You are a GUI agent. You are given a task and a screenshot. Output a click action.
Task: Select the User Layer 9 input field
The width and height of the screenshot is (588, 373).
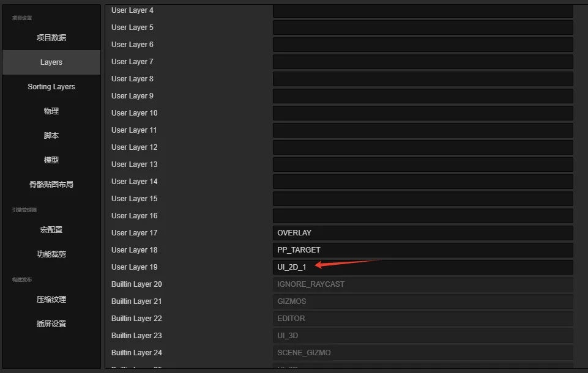tap(423, 96)
